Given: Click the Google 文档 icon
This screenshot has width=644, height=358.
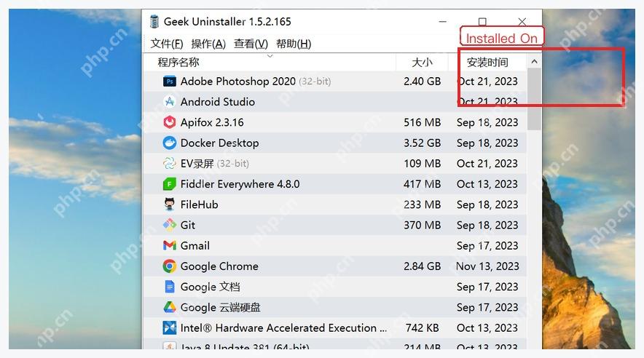Looking at the screenshot, I should 170,286.
